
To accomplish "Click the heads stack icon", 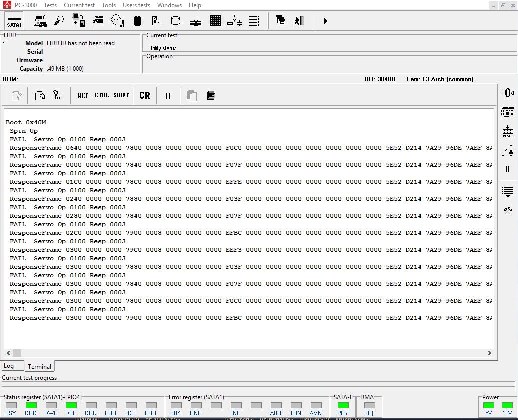I will pyautogui.click(x=196, y=21).
